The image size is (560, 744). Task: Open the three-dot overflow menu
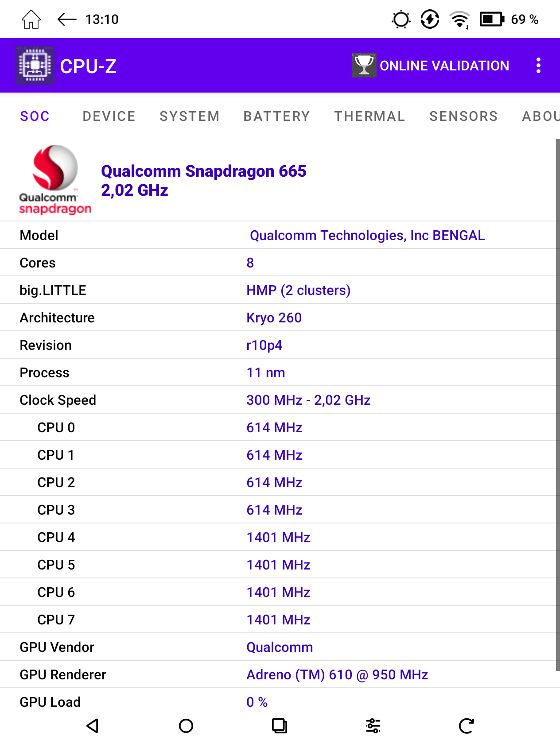538,66
